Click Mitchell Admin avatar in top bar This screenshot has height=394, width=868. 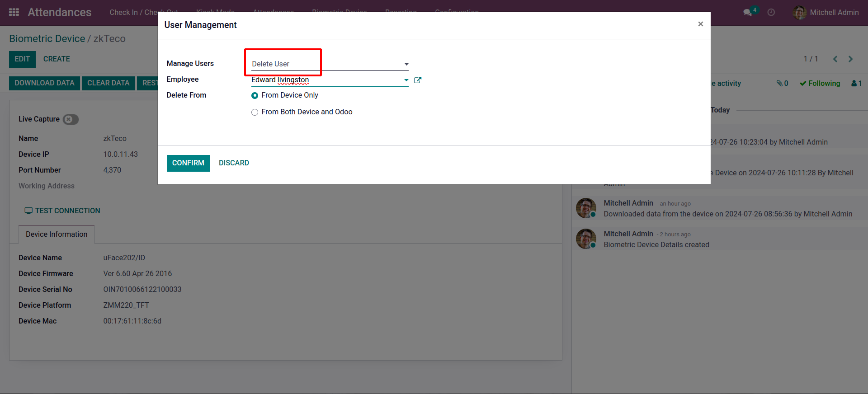coord(799,12)
